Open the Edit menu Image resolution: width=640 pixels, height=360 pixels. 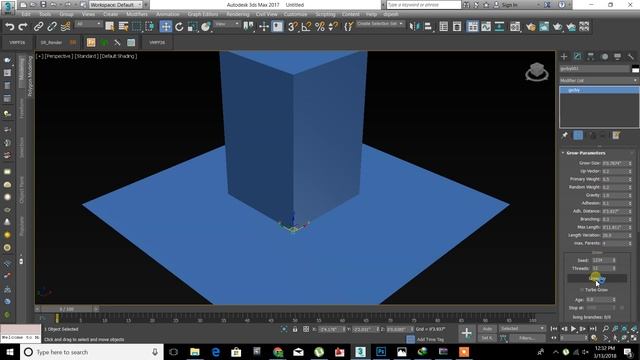(26, 14)
